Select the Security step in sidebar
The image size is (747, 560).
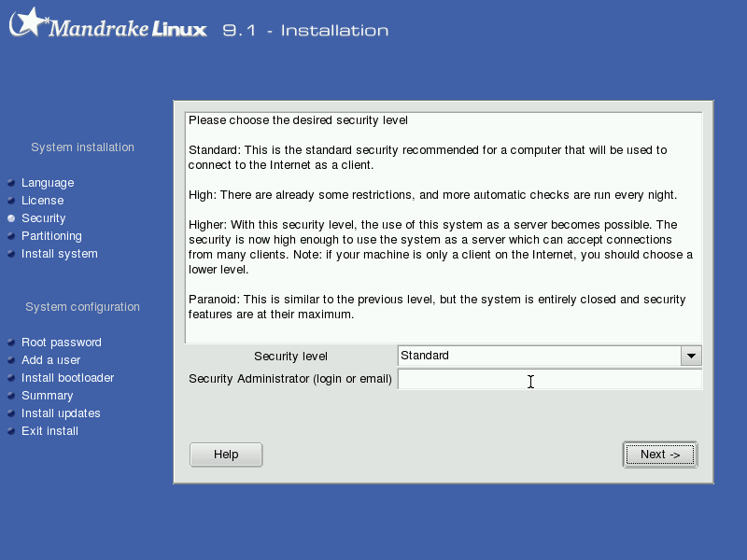click(x=43, y=218)
